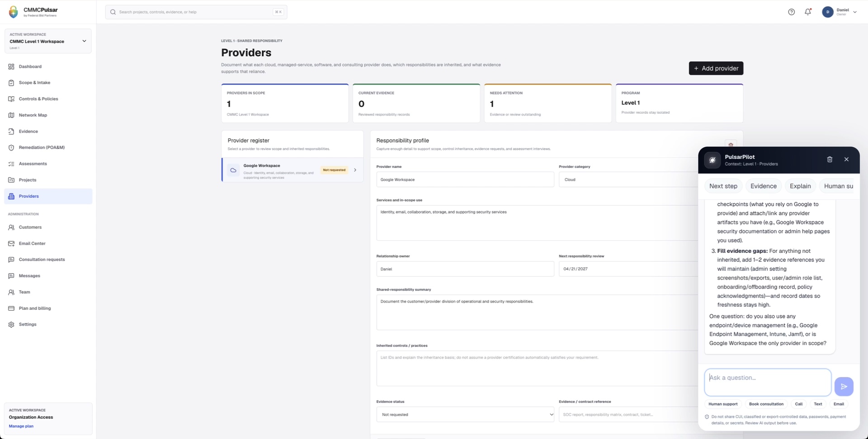
Task: Open the Dashboard menu item
Action: tap(48, 66)
